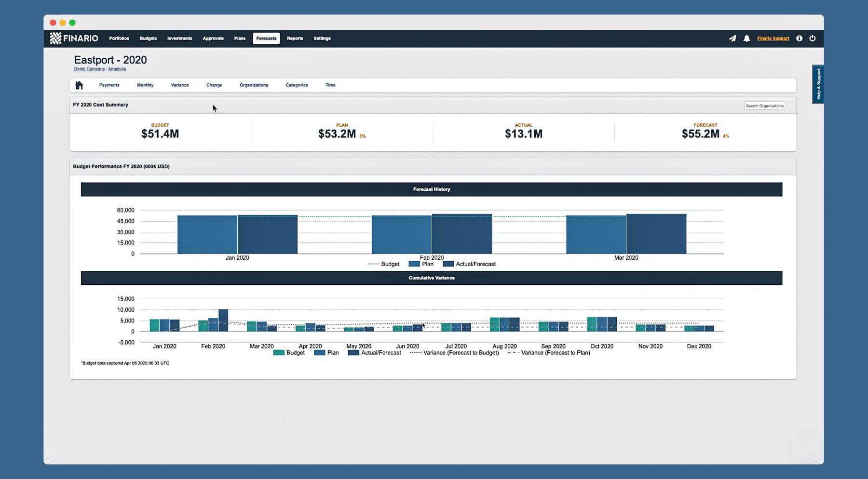Click the Finario logo
This screenshot has width=868, height=479.
click(74, 38)
